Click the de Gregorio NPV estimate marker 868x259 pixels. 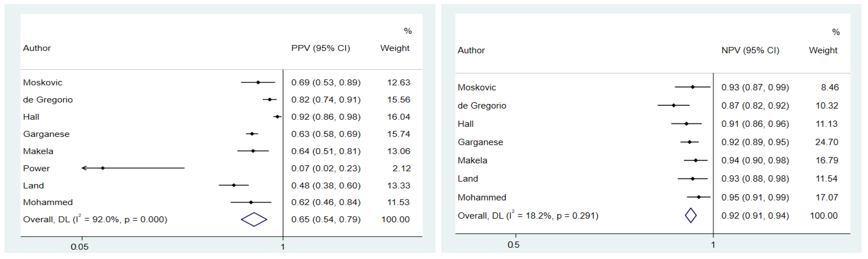click(674, 105)
